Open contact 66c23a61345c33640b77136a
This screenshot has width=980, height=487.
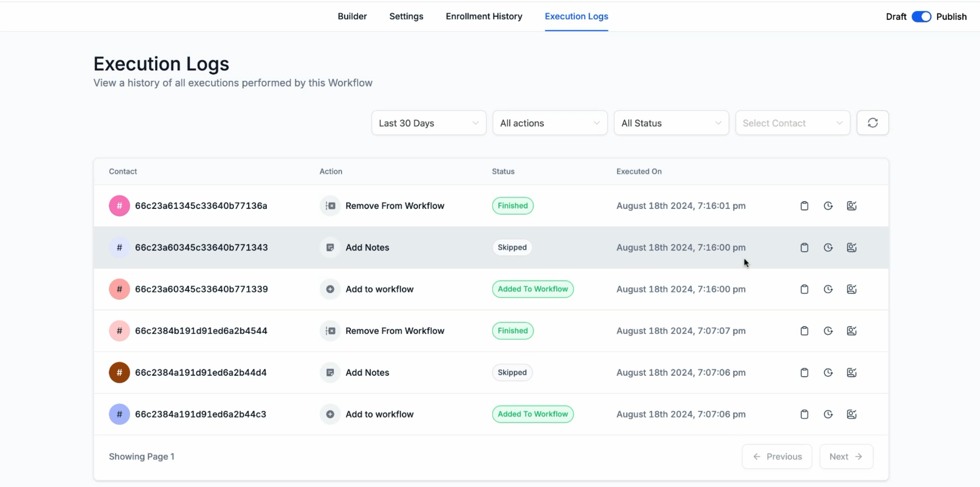coord(201,206)
